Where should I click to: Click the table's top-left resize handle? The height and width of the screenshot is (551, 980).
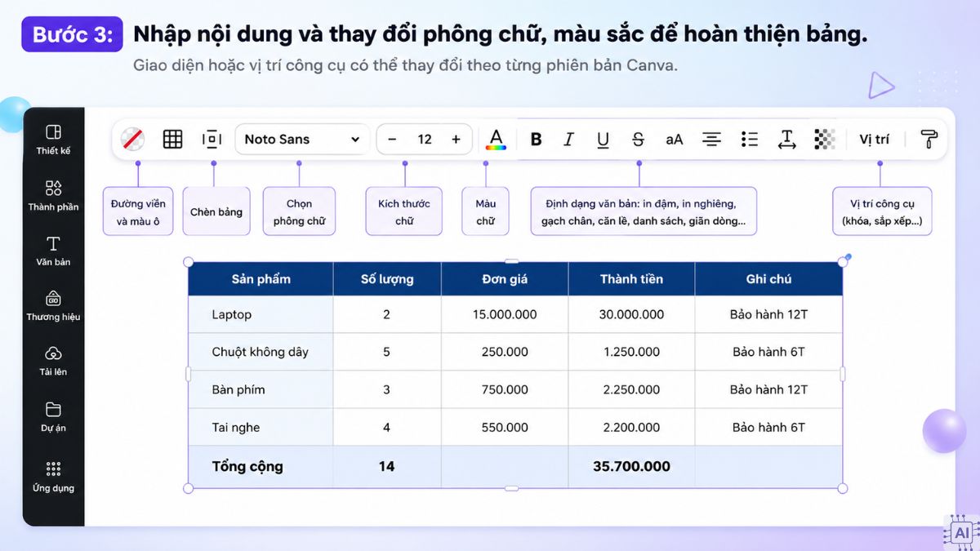tap(189, 262)
